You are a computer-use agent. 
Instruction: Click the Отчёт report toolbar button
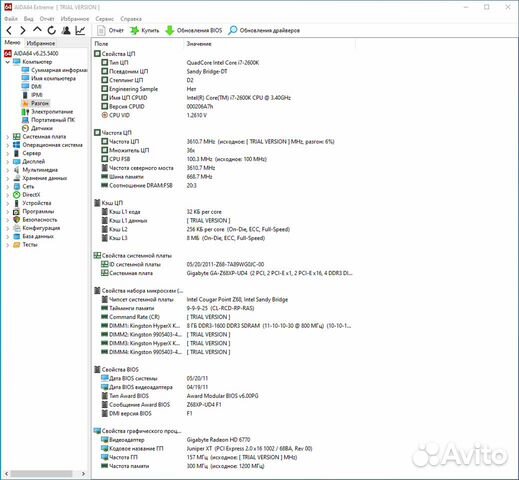[x=110, y=31]
